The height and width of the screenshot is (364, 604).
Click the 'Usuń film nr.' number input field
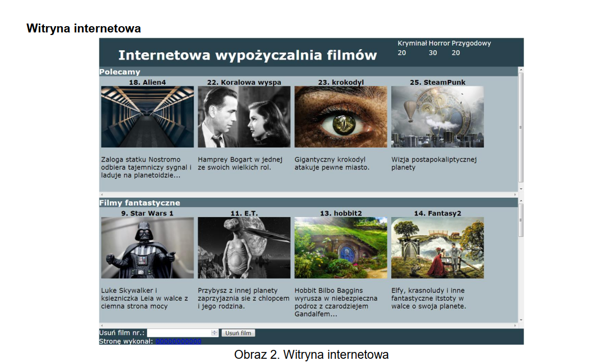(179, 333)
